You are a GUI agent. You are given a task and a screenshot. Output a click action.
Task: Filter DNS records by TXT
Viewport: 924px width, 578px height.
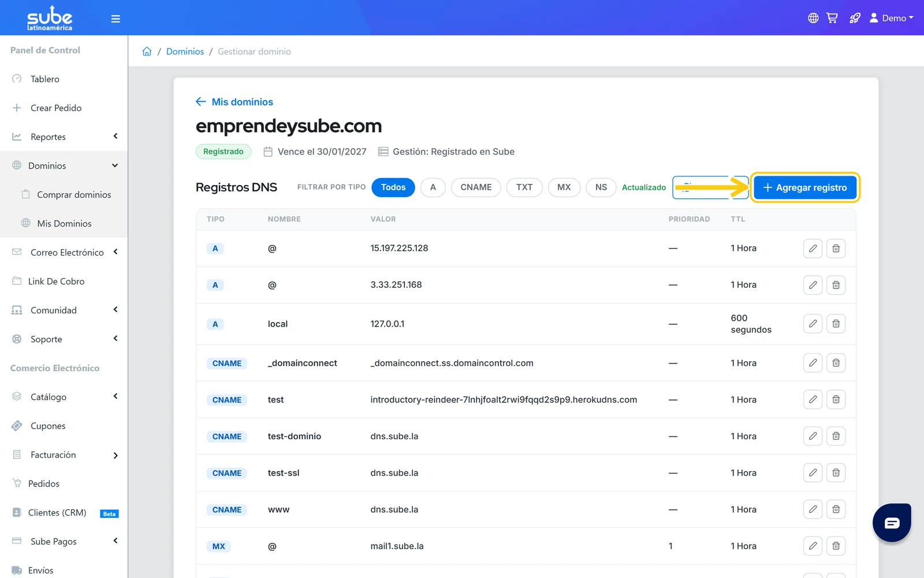tap(524, 187)
